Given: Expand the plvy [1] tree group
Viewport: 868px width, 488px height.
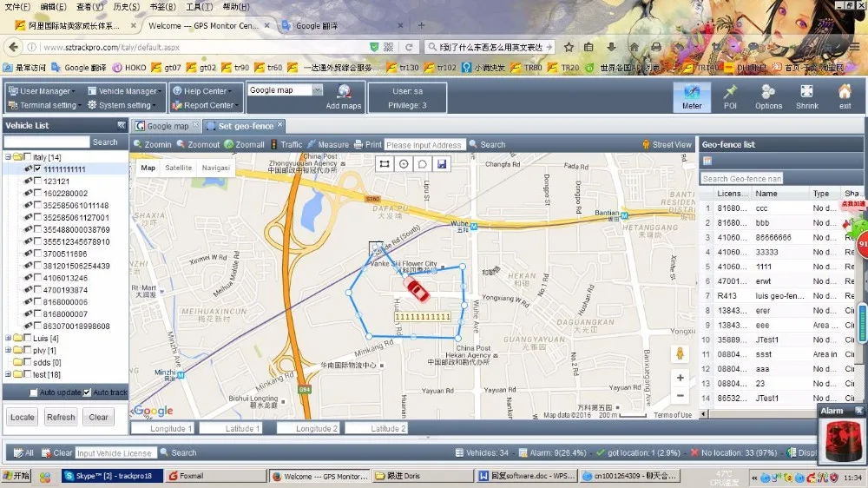Looking at the screenshot, I should coord(9,350).
